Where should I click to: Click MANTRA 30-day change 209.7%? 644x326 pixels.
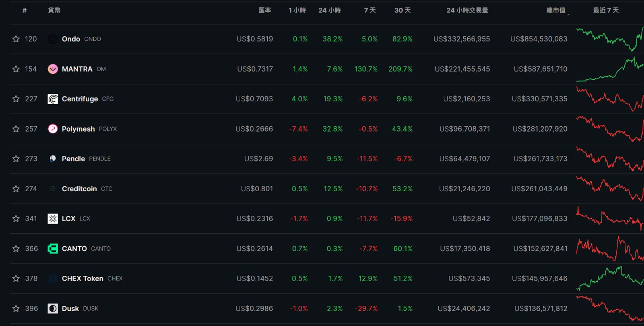[400, 69]
